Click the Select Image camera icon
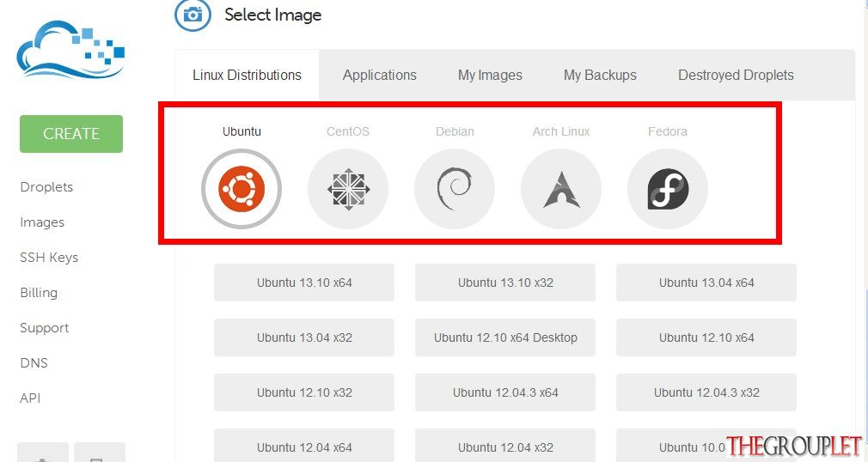The height and width of the screenshot is (462, 868). pyautogui.click(x=193, y=15)
